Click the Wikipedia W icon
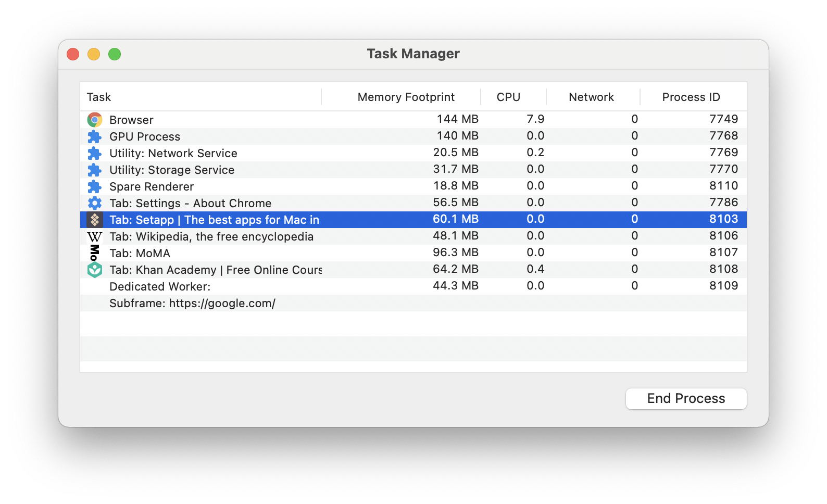This screenshot has height=504, width=827. (95, 237)
